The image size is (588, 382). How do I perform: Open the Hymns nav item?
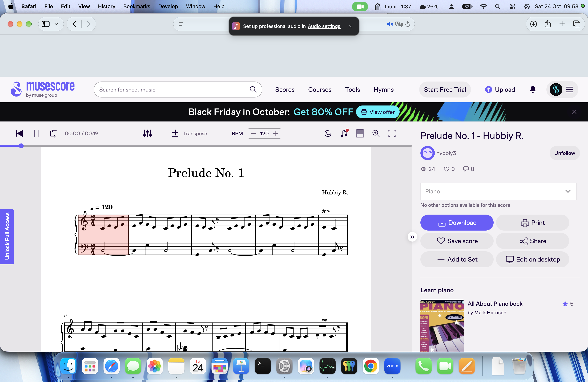click(x=383, y=90)
